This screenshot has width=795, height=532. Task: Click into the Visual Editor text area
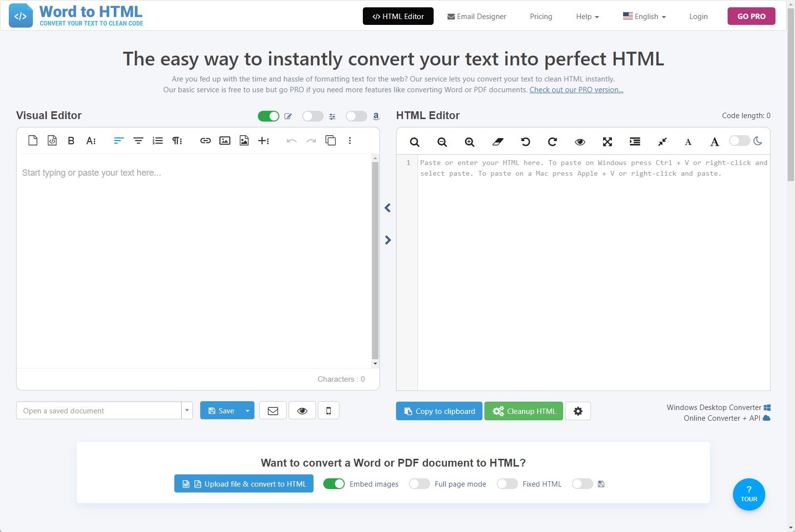[194, 261]
